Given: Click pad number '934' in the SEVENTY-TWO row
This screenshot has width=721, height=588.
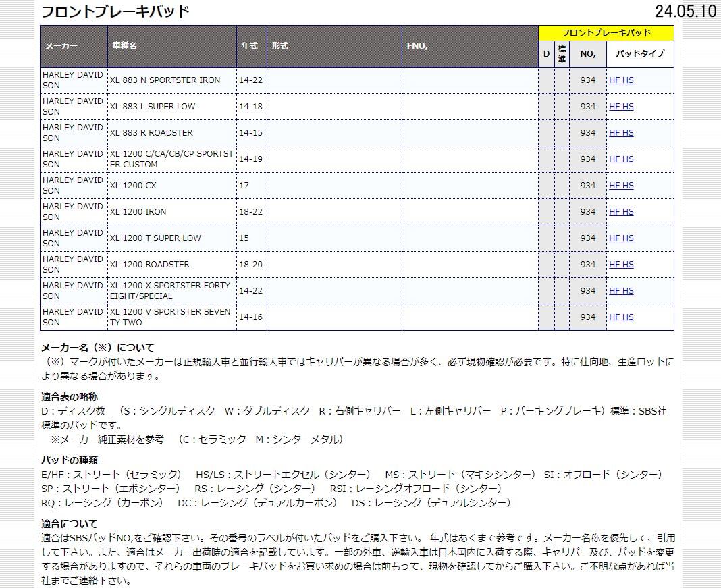Looking at the screenshot, I should pyautogui.click(x=587, y=317).
